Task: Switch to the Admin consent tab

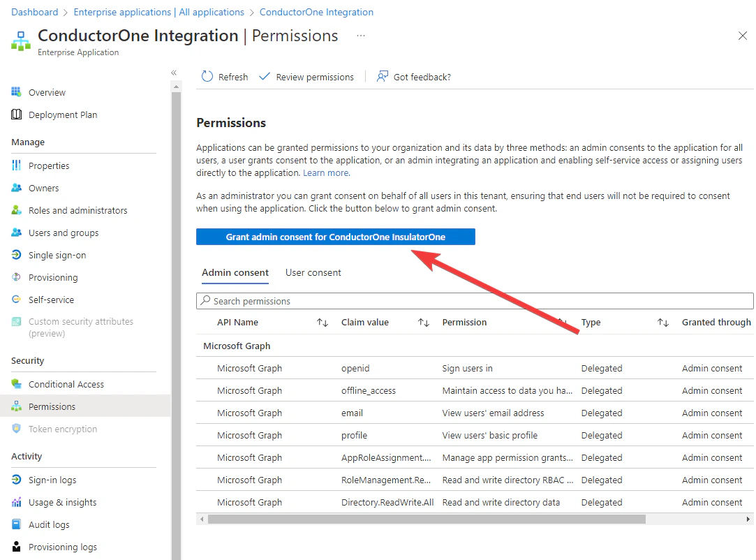Action: point(235,272)
